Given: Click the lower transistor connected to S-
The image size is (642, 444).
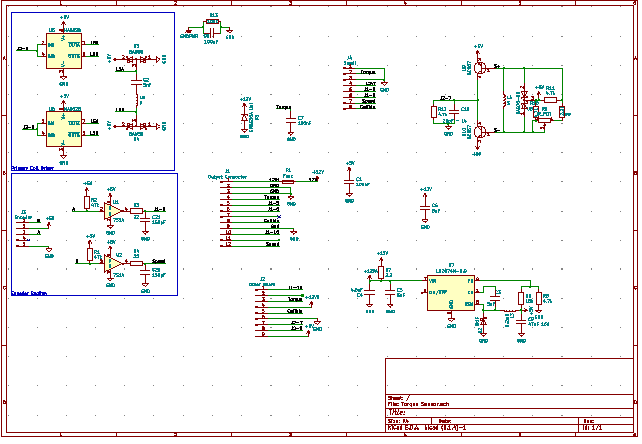Looking at the screenshot, I should (481, 132).
